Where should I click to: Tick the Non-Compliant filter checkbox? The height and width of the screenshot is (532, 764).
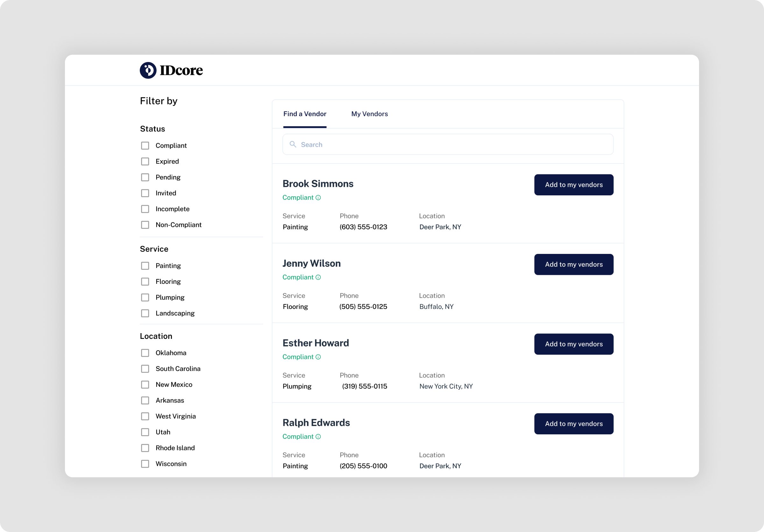click(145, 225)
